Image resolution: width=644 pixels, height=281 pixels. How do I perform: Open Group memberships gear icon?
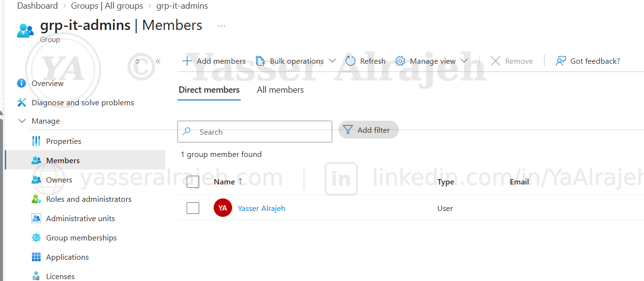36,238
